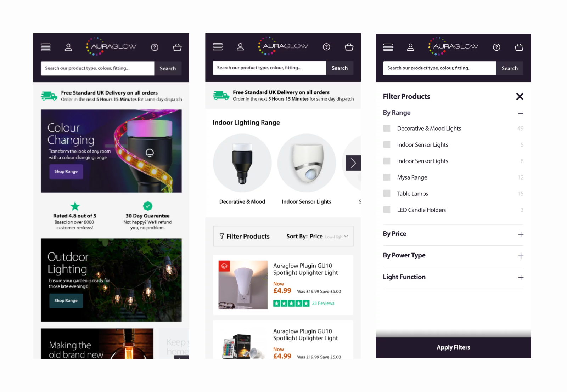The image size is (567, 392).
Task: Click Shop Range on Outdoor Lighting banner
Action: [x=66, y=301]
